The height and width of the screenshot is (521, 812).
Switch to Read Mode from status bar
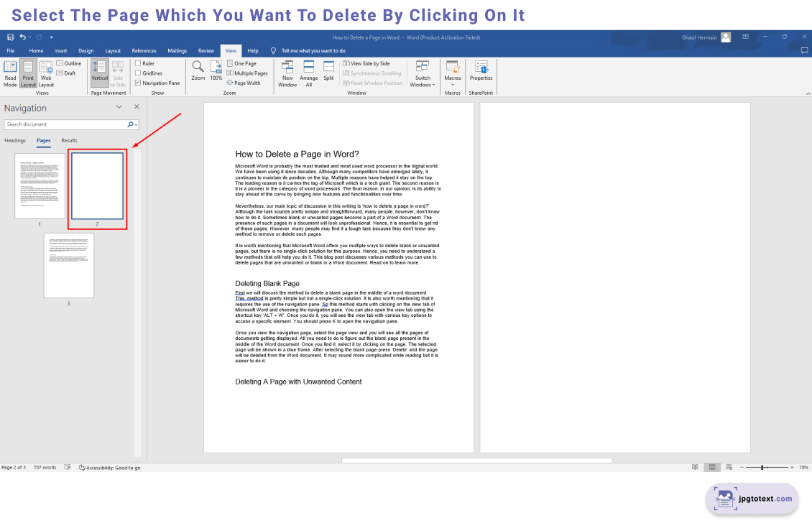click(x=695, y=467)
